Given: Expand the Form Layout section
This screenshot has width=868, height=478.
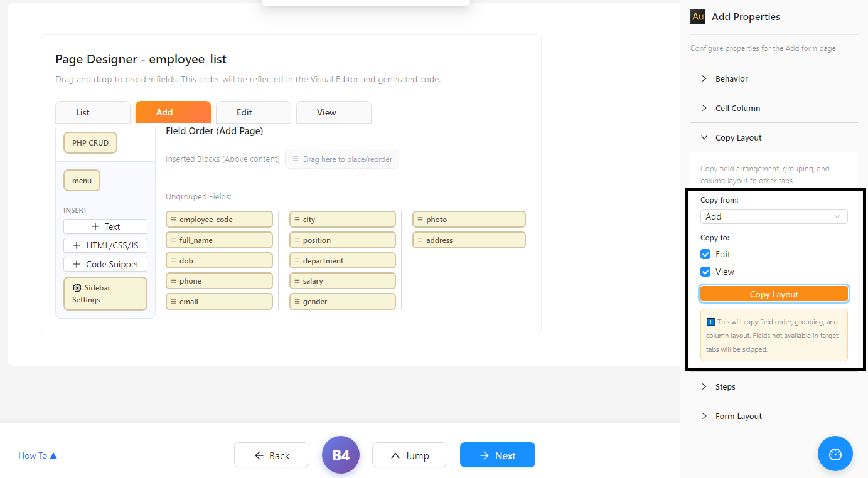Looking at the screenshot, I should point(774,416).
